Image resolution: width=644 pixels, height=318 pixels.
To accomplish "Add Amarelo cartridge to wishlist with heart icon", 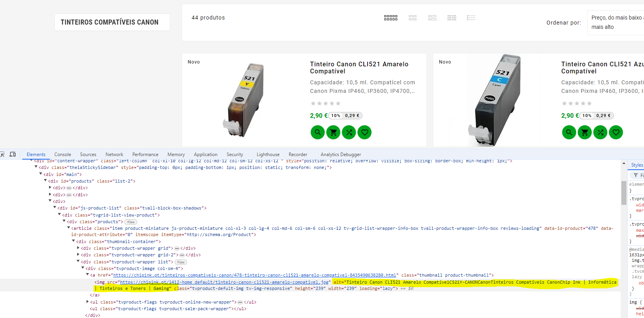I will [364, 132].
